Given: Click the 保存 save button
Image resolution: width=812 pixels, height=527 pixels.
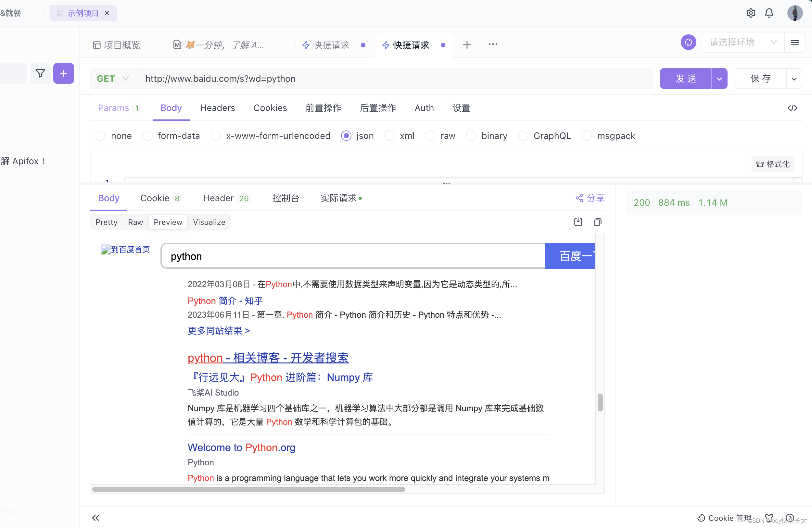Looking at the screenshot, I should click(x=760, y=79).
